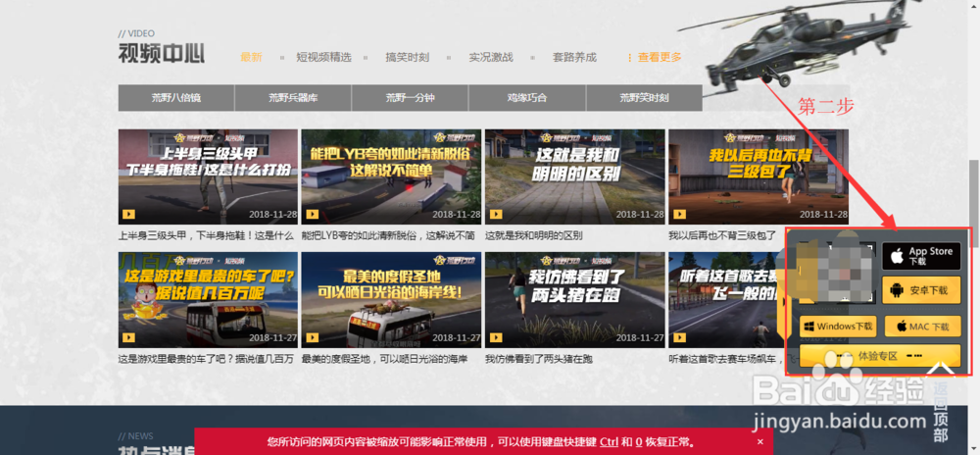The width and height of the screenshot is (980, 455).
Task: Open the 能把LYB夸的如此清新脱俗 video thumbnail
Action: pyautogui.click(x=391, y=177)
